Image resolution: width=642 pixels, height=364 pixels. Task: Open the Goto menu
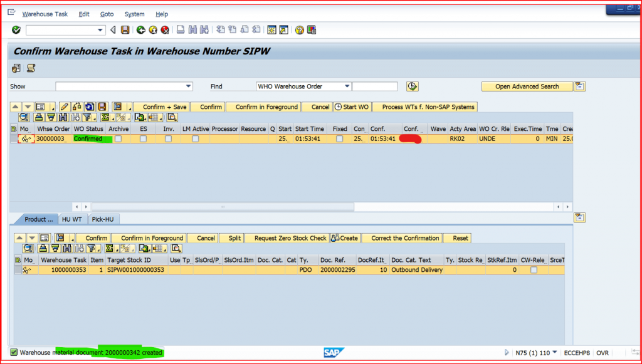[x=107, y=14]
